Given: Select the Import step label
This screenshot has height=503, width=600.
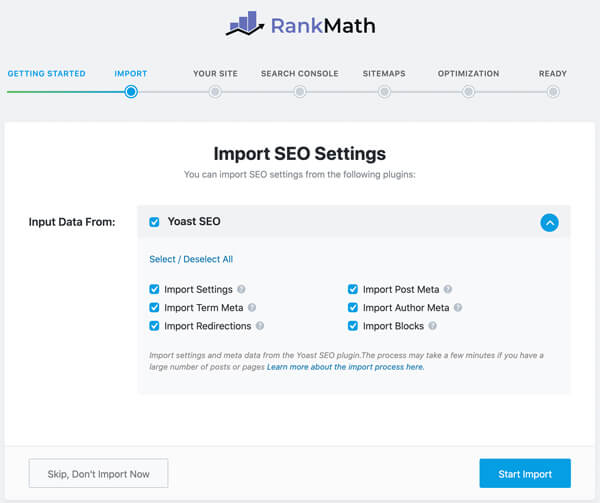Looking at the screenshot, I should (x=130, y=73).
